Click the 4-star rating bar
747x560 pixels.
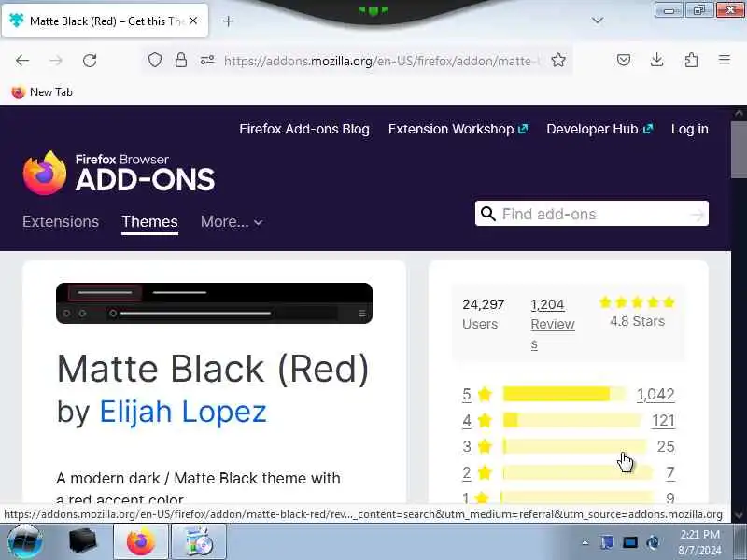pos(571,421)
